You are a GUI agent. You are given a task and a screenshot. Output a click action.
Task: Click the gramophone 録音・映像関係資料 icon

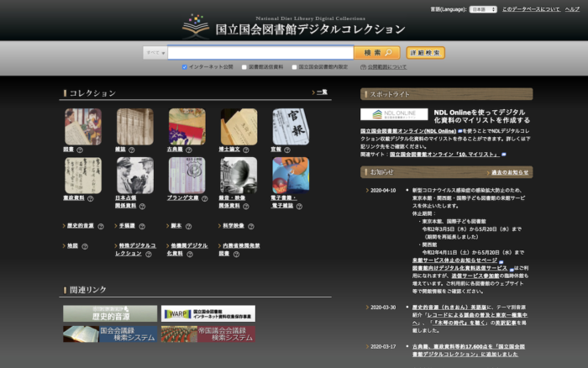[239, 175]
